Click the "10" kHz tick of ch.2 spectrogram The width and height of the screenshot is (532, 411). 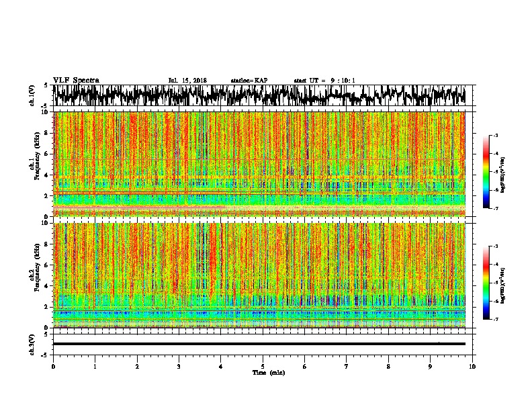[46, 223]
